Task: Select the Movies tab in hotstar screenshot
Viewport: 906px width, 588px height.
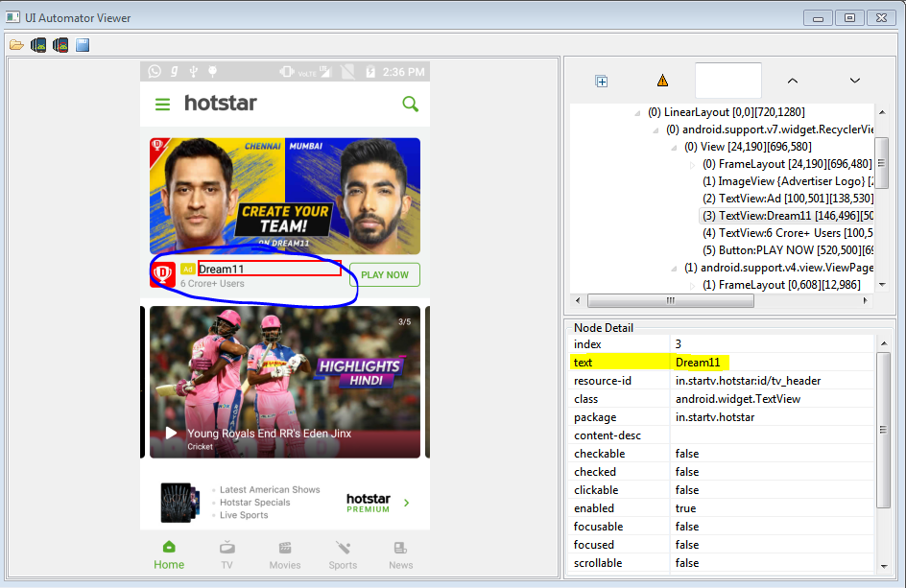Action: (x=285, y=556)
